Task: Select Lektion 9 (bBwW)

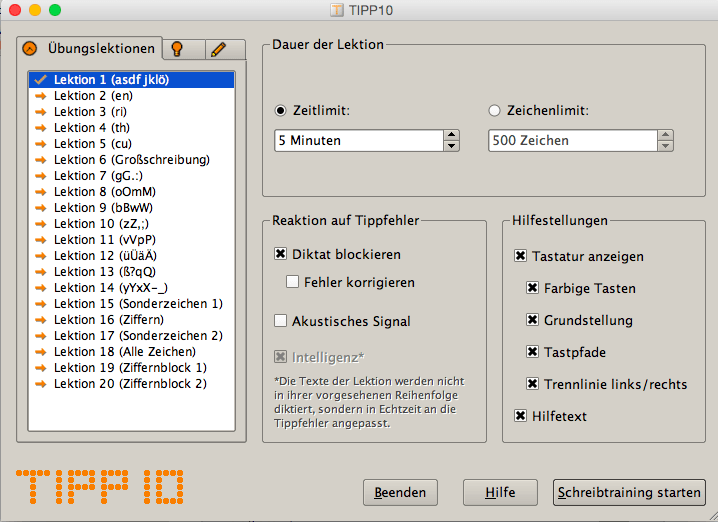Action: [131, 208]
